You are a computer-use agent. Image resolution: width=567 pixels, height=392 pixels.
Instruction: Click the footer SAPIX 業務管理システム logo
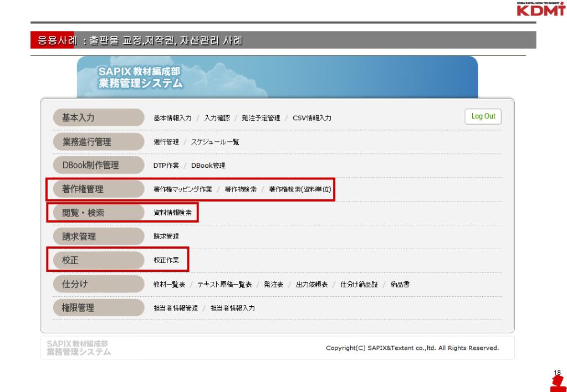79,348
